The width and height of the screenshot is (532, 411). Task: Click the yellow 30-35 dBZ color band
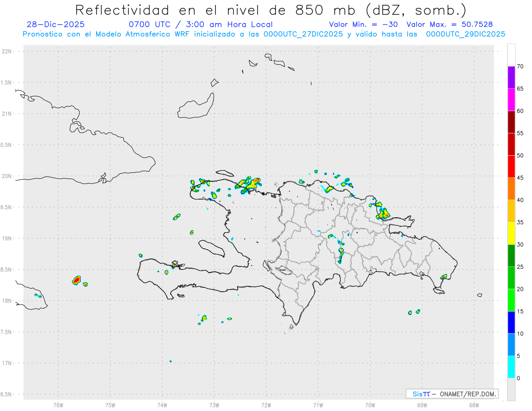click(511, 233)
